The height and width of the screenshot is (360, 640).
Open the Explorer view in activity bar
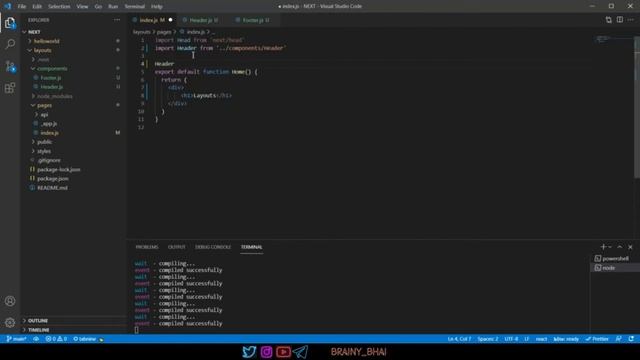point(10,23)
